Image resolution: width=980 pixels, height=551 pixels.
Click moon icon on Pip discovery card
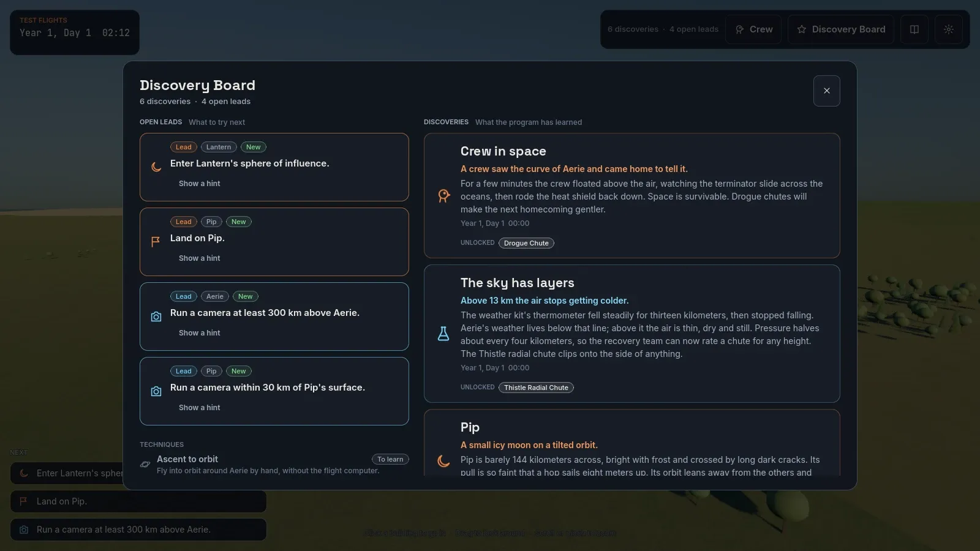pos(443,461)
